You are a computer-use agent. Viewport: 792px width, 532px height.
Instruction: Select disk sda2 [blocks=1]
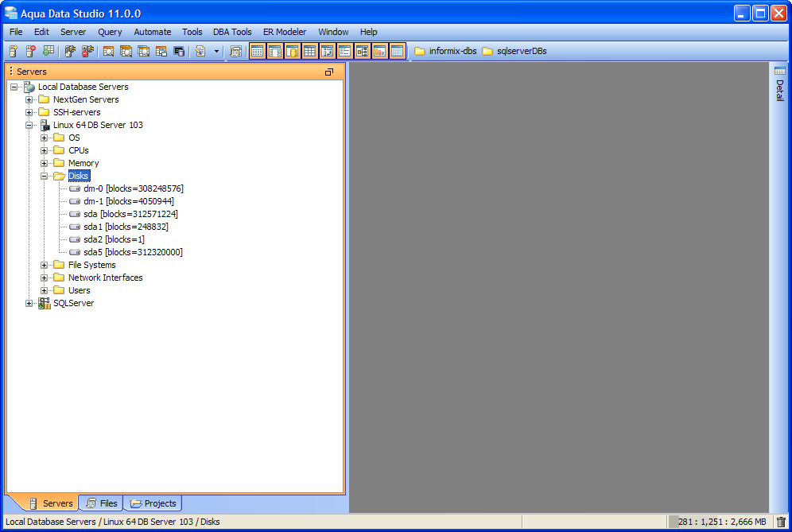(x=115, y=239)
